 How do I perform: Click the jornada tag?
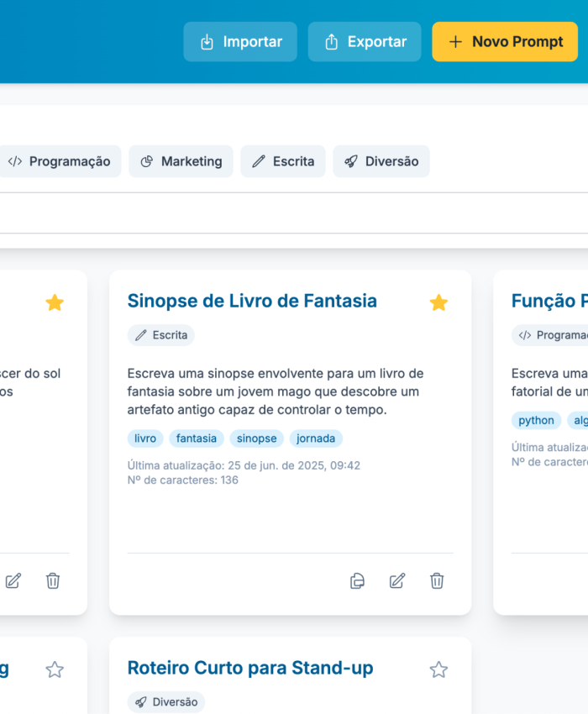tap(316, 438)
